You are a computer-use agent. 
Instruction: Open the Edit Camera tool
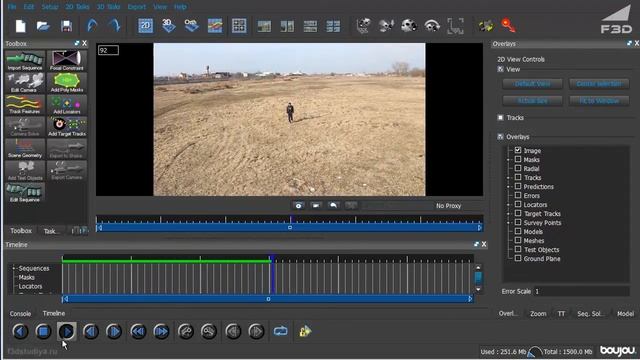tap(25, 83)
